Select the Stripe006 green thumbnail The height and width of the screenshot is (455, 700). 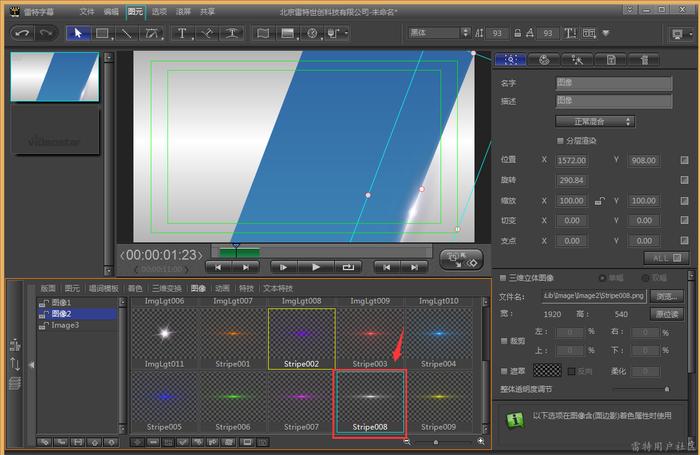coord(233,401)
